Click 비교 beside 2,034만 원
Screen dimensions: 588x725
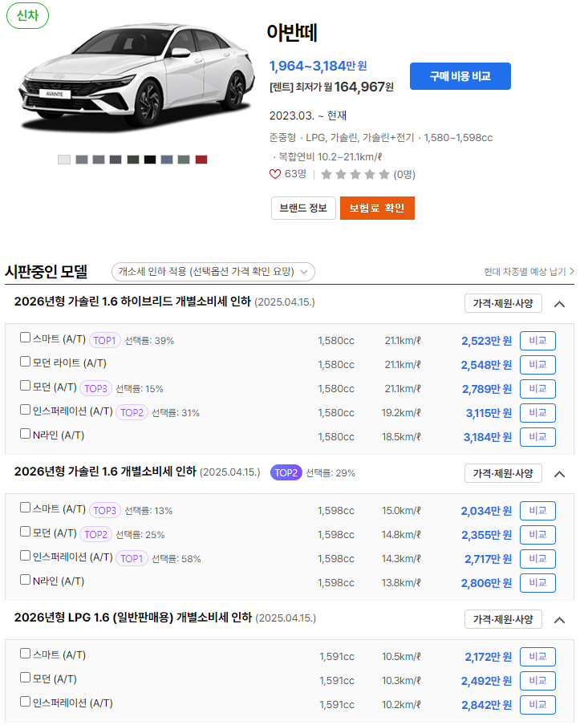click(x=537, y=511)
